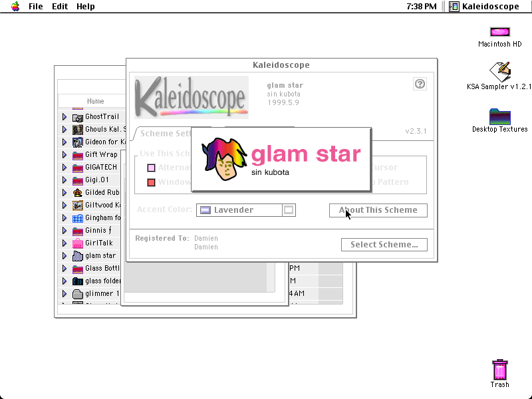Image resolution: width=532 pixels, height=399 pixels.
Task: Expand the Gideon for K row
Action: point(65,142)
